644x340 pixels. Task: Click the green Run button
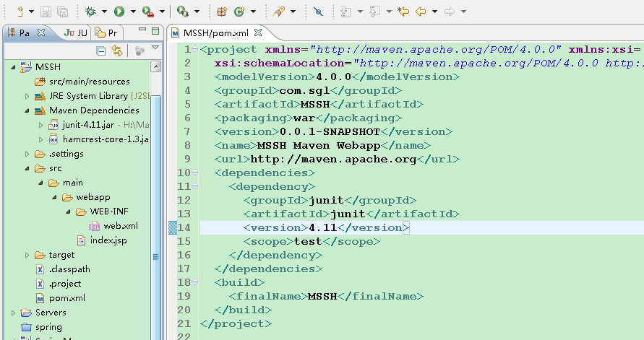point(119,12)
